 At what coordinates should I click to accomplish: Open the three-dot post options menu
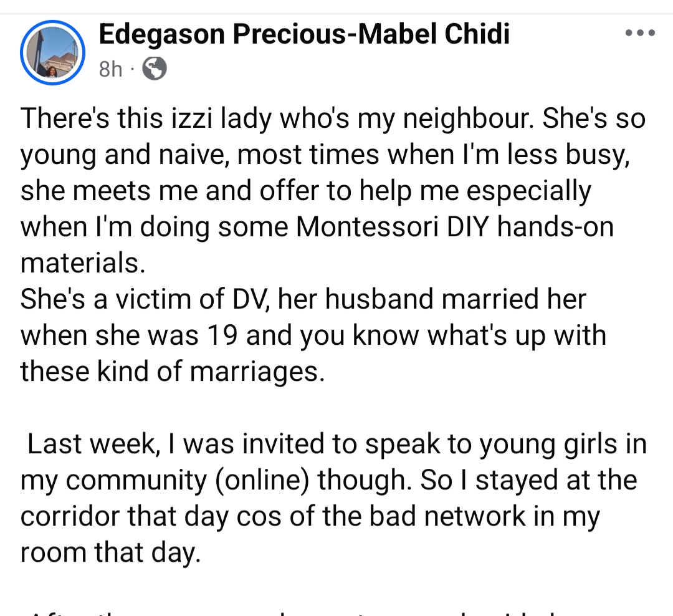(640, 33)
